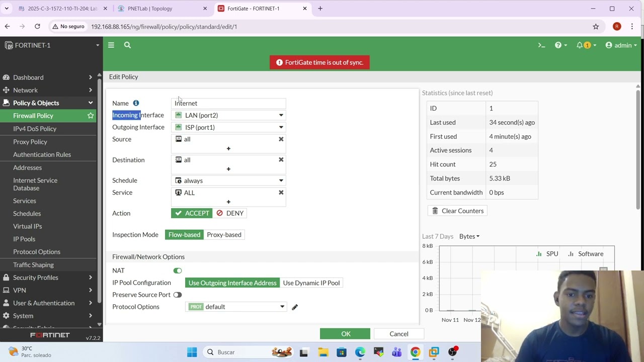The image size is (644, 362).
Task: Edit Protocol Options with pencil icon
Action: [295, 307]
